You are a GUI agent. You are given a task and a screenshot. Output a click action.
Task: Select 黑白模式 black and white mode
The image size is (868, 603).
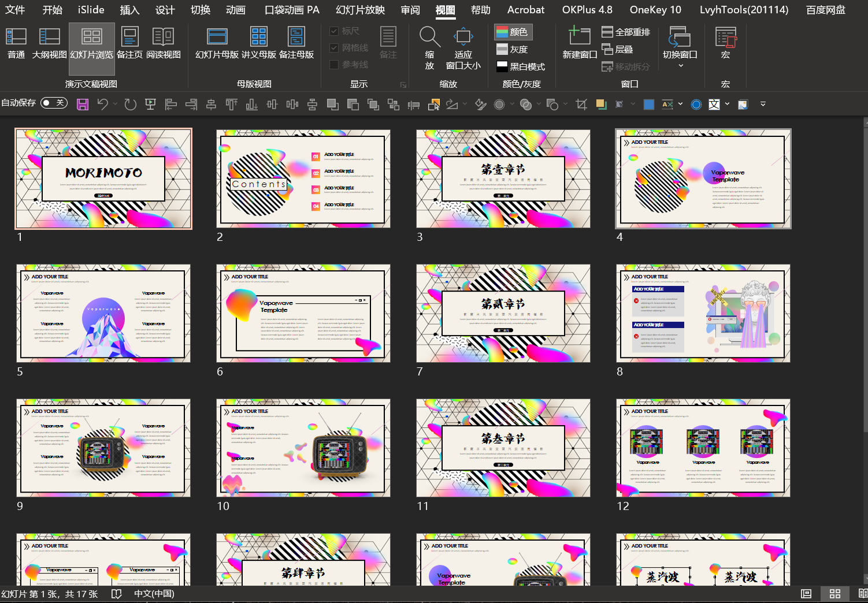click(x=521, y=66)
